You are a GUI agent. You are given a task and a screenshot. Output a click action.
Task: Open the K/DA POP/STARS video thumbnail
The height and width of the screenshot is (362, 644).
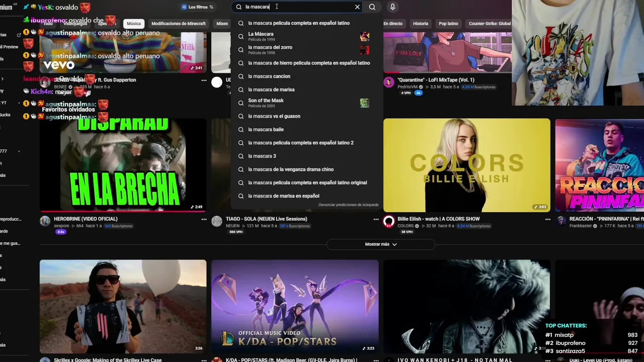coord(294,306)
